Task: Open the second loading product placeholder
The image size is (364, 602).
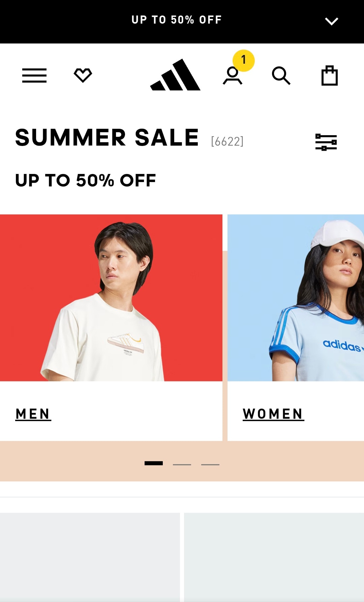Action: tap(274, 557)
